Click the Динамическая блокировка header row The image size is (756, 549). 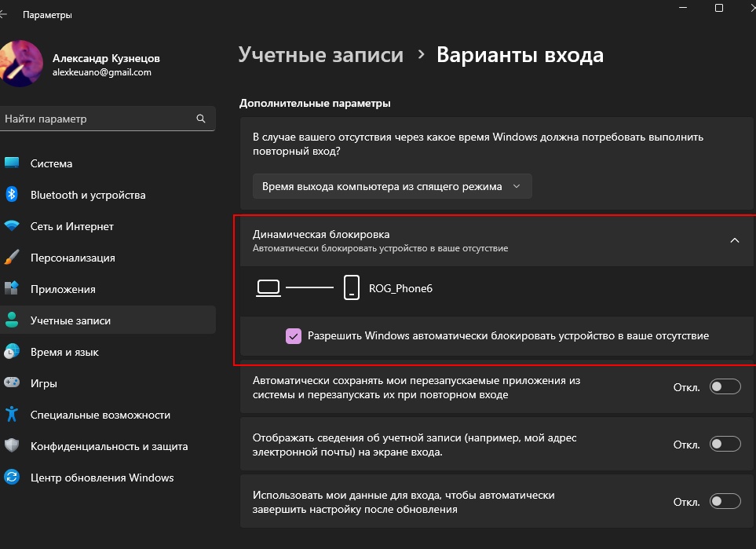(x=497, y=241)
